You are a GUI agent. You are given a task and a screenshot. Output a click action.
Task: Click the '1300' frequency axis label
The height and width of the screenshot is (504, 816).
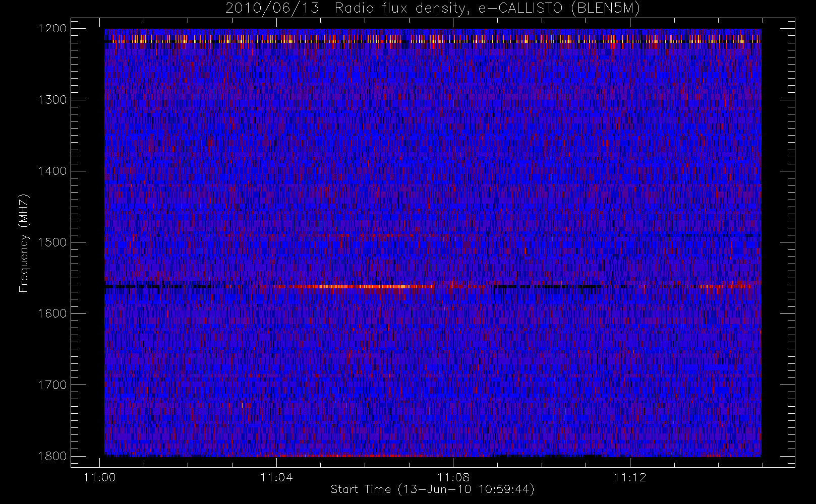point(52,100)
